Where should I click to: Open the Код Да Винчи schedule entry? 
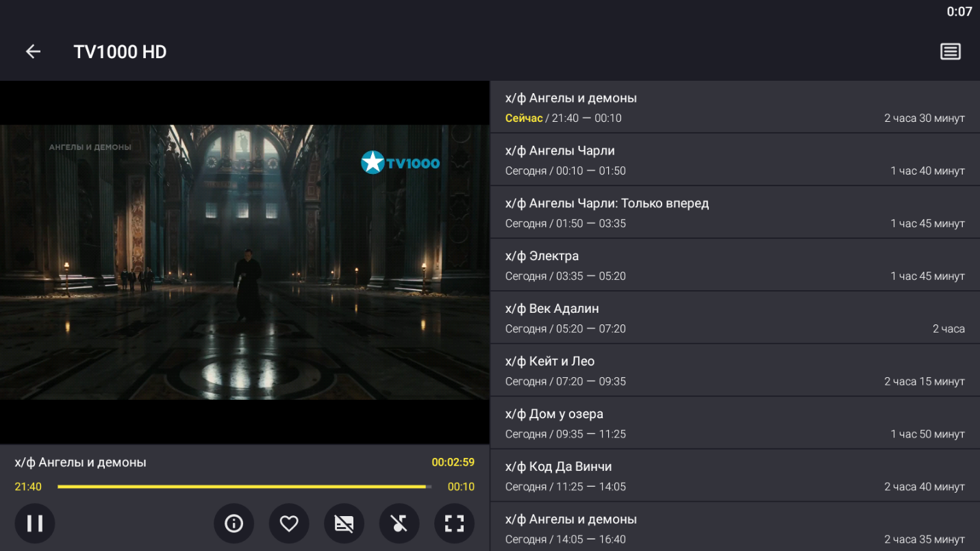click(733, 475)
